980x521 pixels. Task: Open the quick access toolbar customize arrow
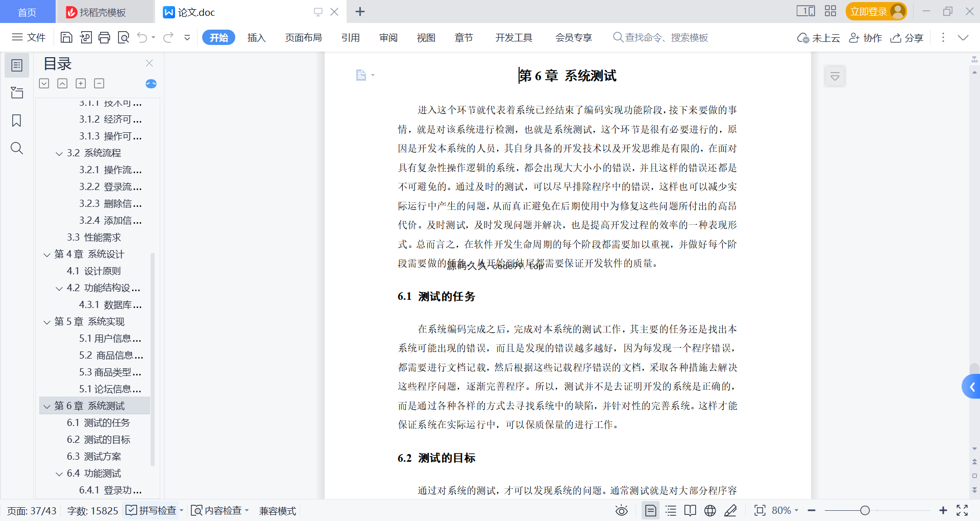click(x=187, y=37)
